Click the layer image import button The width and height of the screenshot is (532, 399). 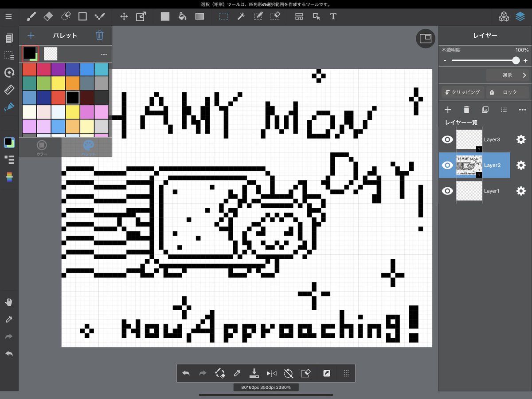485,110
